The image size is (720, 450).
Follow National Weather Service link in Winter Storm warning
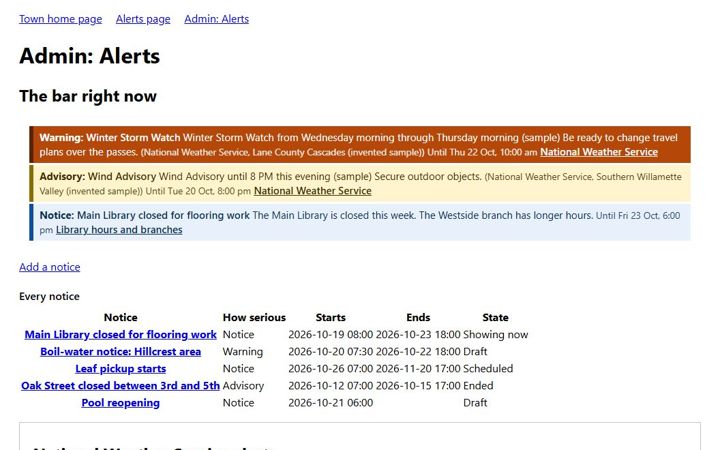[599, 152]
